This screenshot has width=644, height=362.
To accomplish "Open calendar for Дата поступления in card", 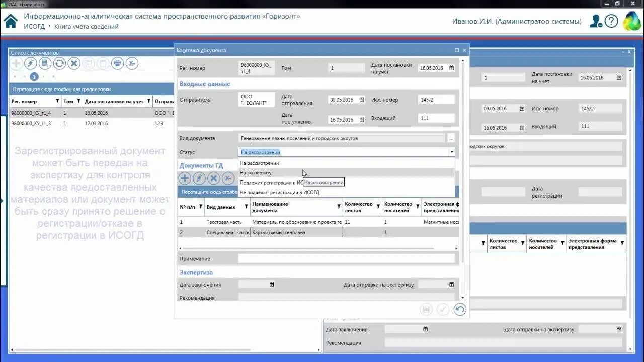I will click(361, 120).
